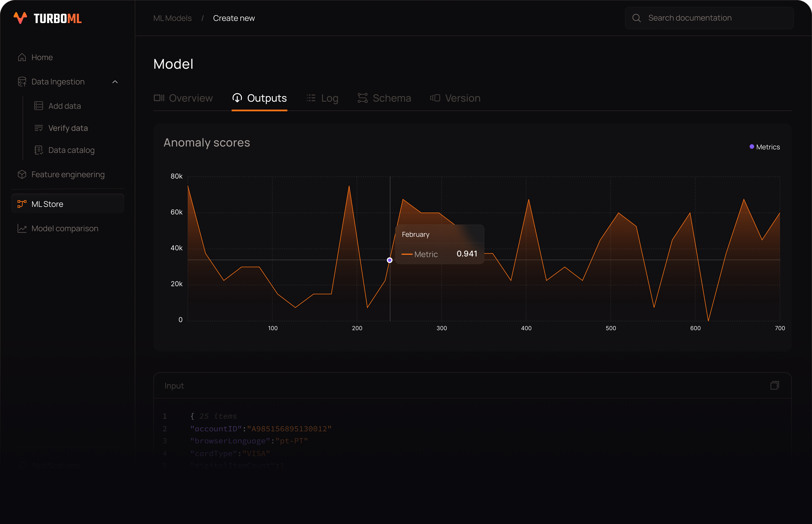The width and height of the screenshot is (812, 524).
Task: Open the Data Ingestion menu item
Action: pyautogui.click(x=58, y=82)
